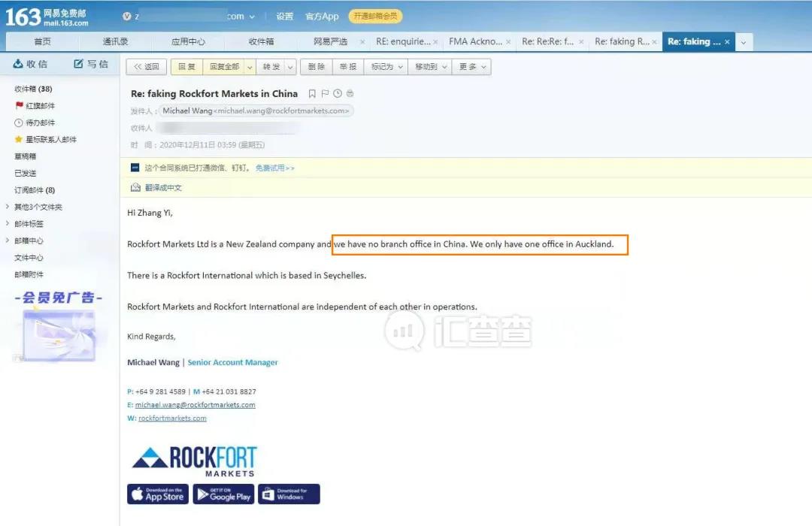
Task: Click the Senior Account Manager title text
Action: 232,362
